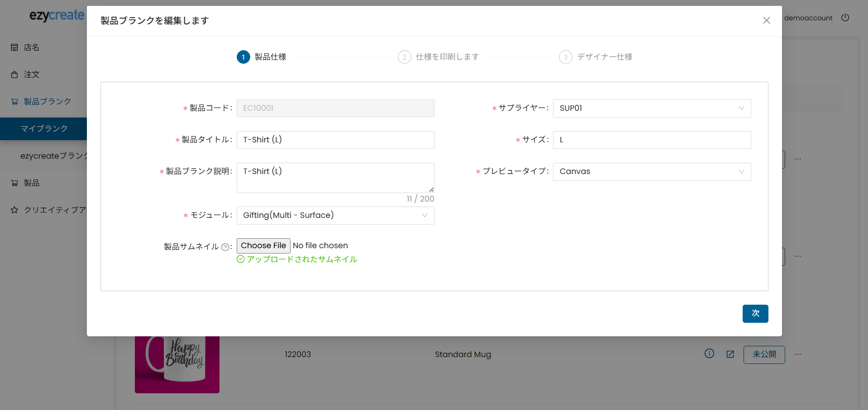Click the thumbnail help question-mark icon
This screenshot has height=410, width=868.
[225, 247]
